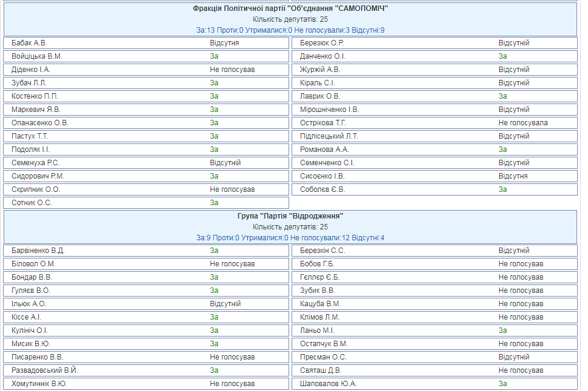Select the name Мірошніченко І.В.
This screenshot has height=391, width=588.
[329, 110]
